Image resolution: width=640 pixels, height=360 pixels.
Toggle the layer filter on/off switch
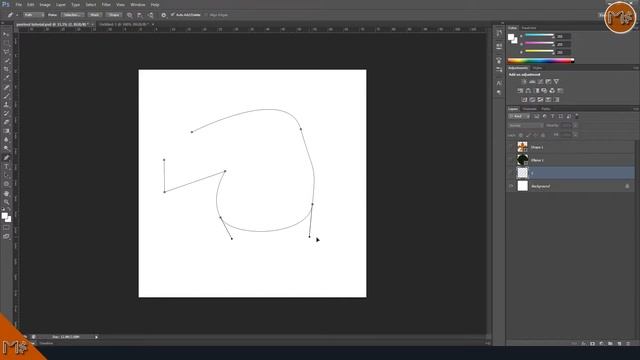pos(577,116)
